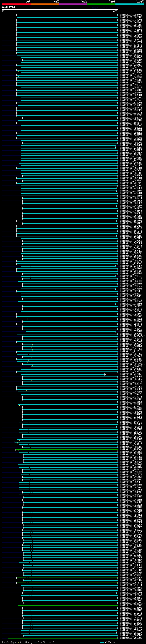Select hit label UniRef100_Q9T0N0

coord(131,25)
